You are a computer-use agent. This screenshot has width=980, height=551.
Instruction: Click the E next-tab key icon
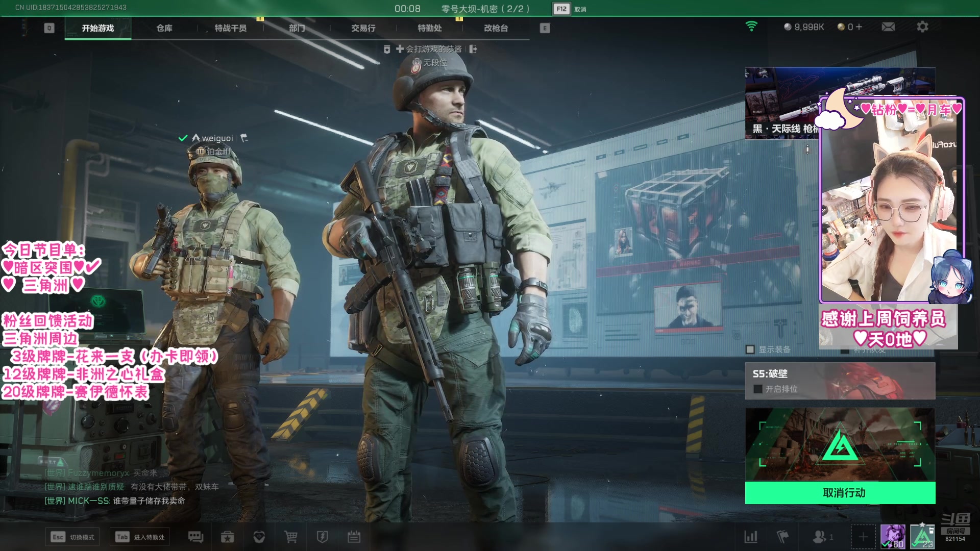545,28
